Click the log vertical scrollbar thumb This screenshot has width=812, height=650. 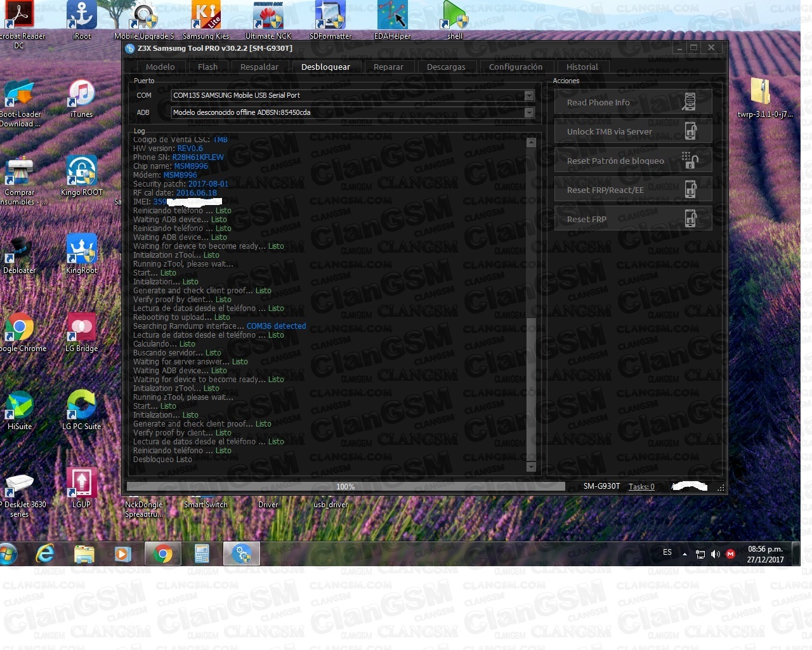click(x=531, y=389)
